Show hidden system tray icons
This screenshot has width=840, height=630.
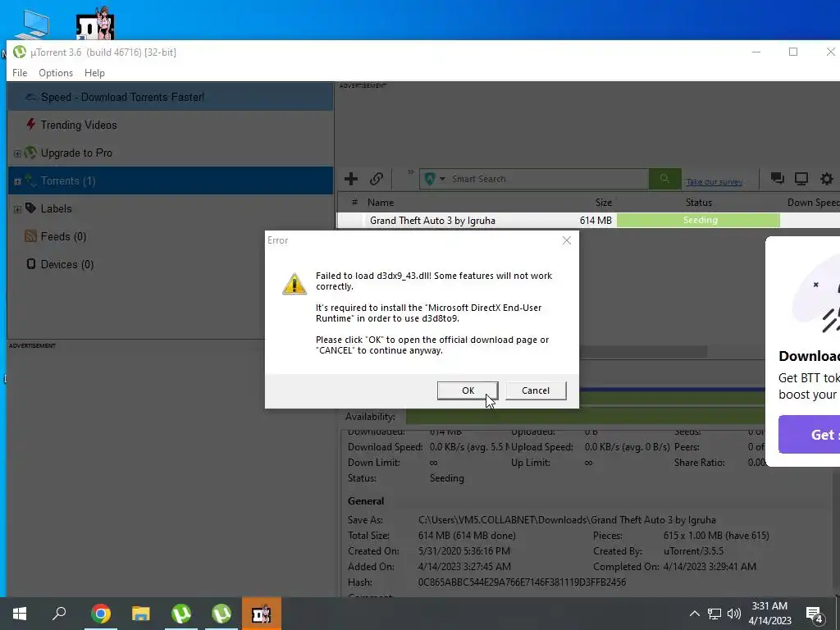tap(694, 614)
